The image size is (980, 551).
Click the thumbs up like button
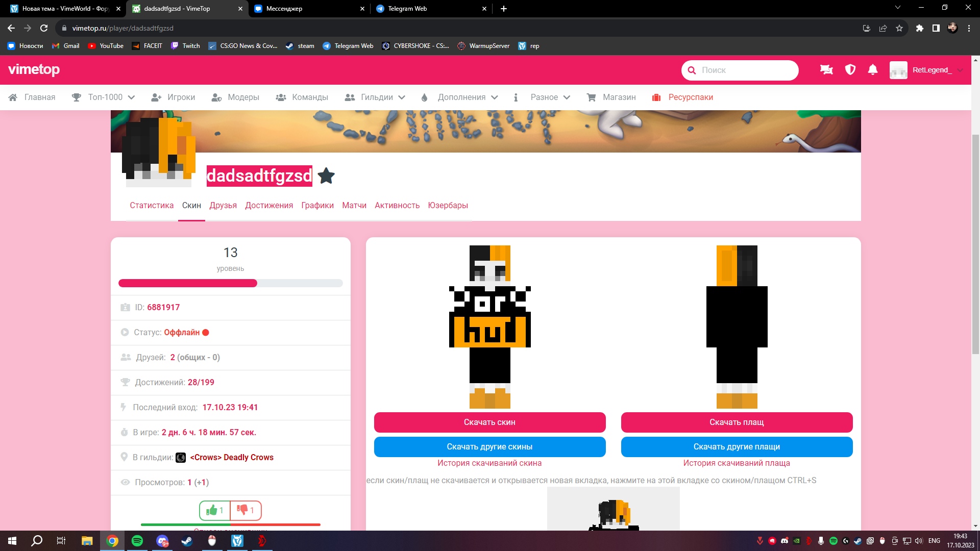click(215, 510)
